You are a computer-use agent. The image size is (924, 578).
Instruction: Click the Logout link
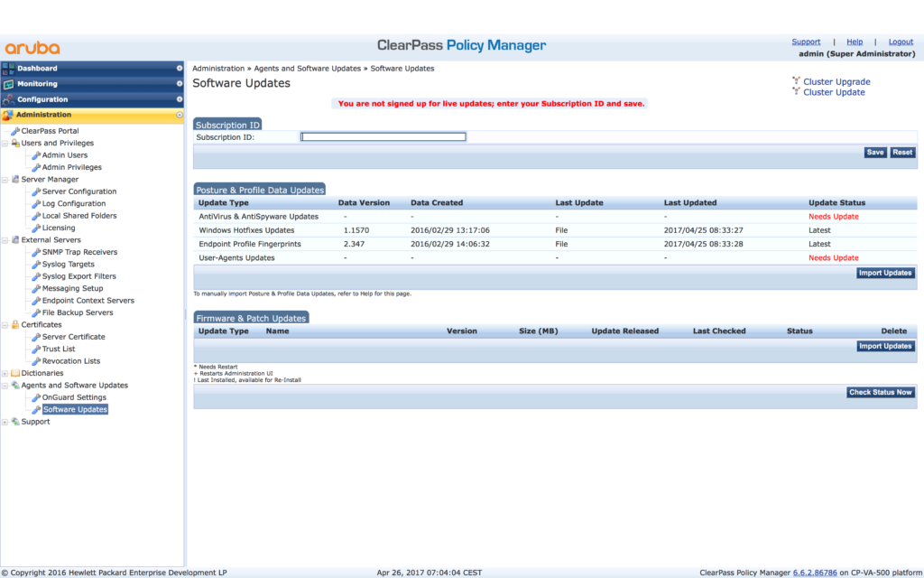coord(901,42)
